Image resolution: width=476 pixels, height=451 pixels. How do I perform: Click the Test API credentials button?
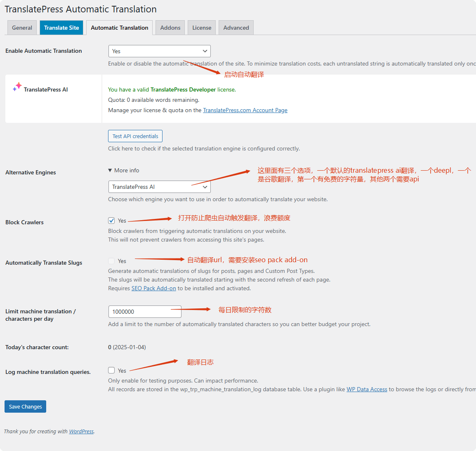[135, 136]
